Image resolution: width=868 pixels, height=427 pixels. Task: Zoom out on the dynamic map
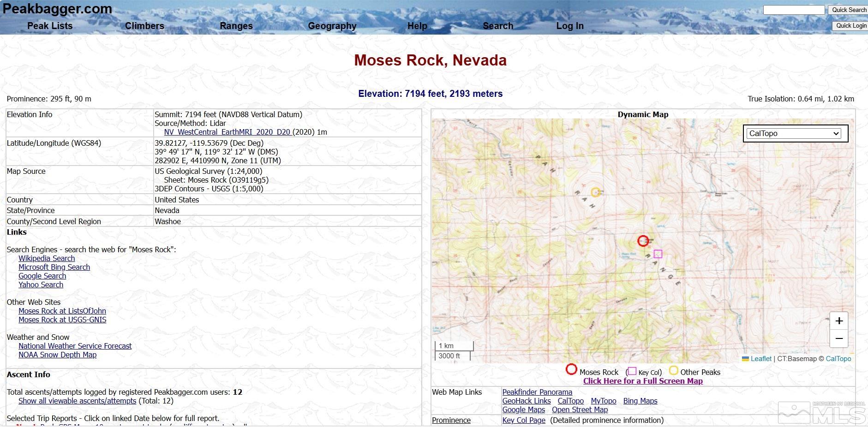pos(839,339)
